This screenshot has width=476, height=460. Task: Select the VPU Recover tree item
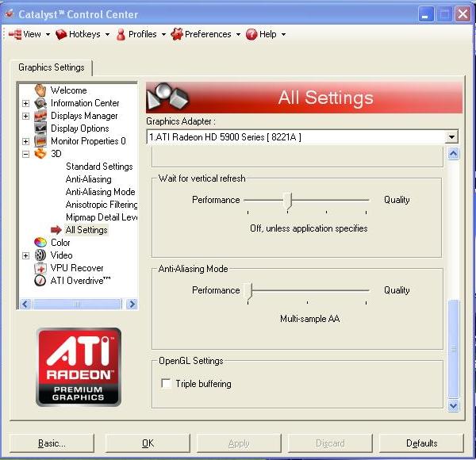tap(77, 268)
